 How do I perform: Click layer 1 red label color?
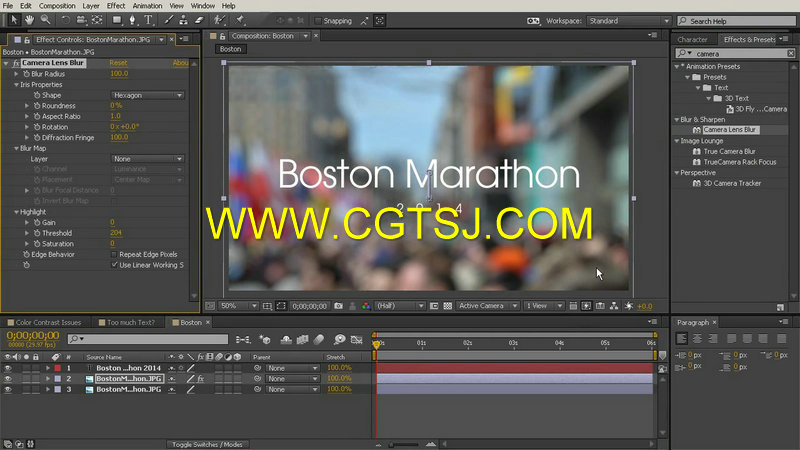coord(58,368)
